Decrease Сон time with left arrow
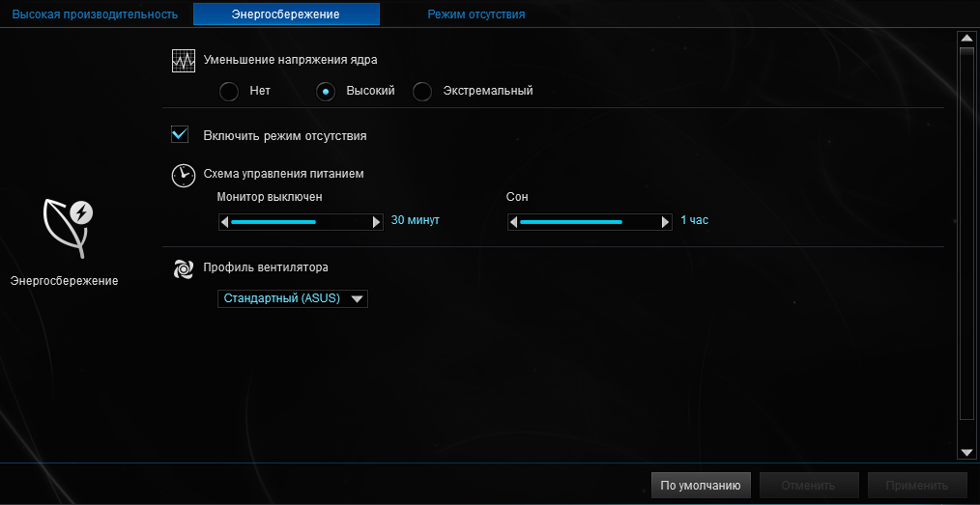980x505 pixels. [x=514, y=222]
